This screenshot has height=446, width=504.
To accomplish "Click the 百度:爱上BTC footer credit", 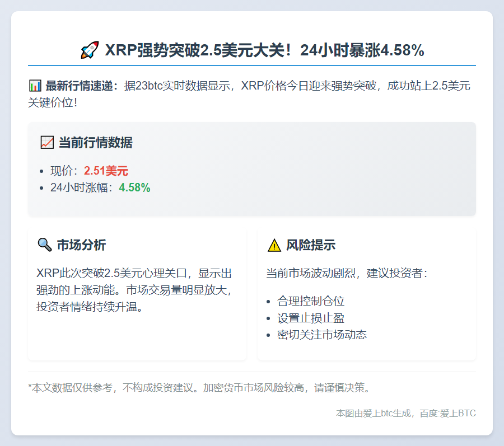I will [447, 414].
